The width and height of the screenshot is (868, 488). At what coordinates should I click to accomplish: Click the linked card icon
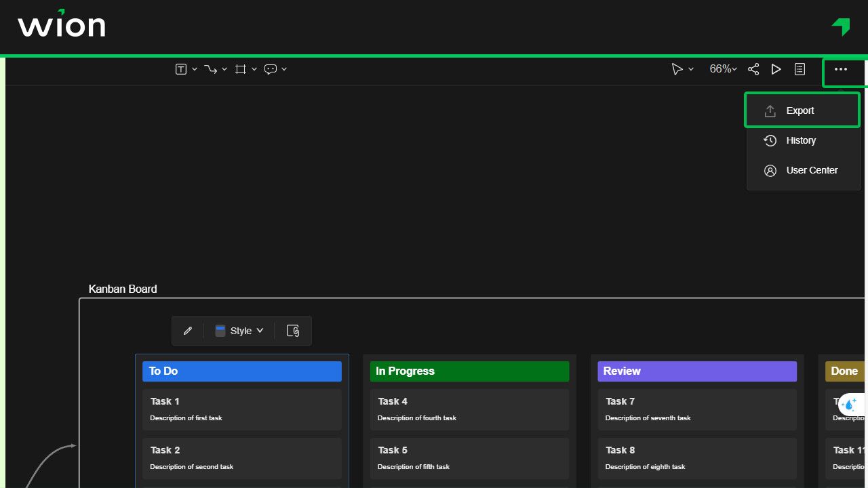(x=293, y=331)
